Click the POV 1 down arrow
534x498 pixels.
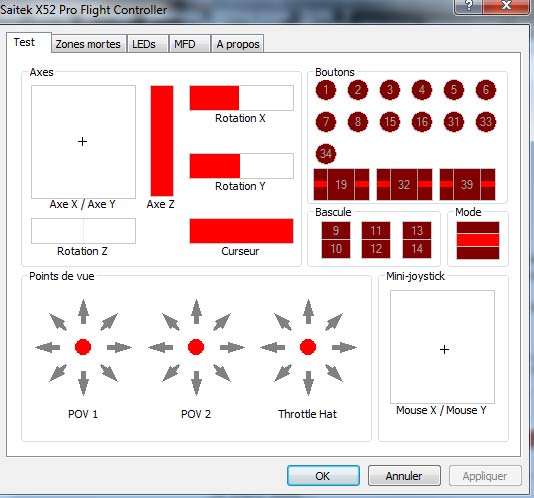pos(83,383)
